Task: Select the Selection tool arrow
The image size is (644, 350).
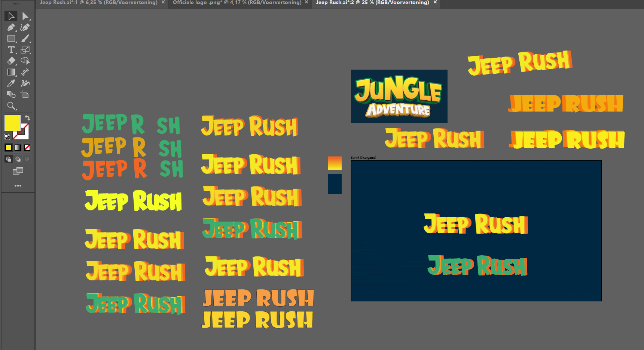Action: pyautogui.click(x=11, y=16)
